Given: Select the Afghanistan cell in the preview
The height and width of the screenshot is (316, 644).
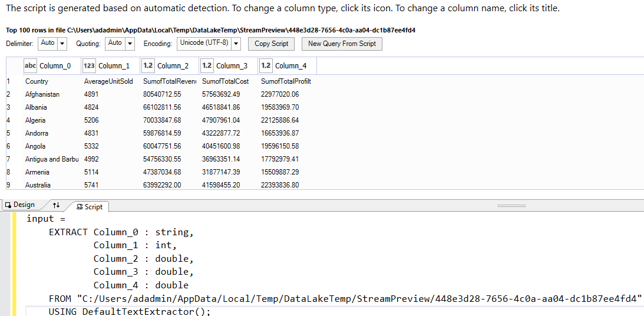Looking at the screenshot, I should point(42,94).
